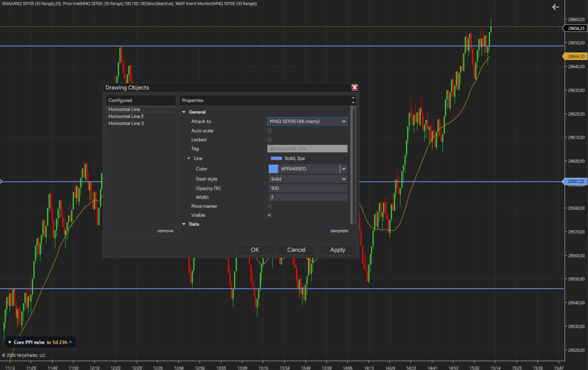Viewport: 588px width, 370px height.
Task: Expand the Core PPI m/m event badge
Action: coord(71,342)
